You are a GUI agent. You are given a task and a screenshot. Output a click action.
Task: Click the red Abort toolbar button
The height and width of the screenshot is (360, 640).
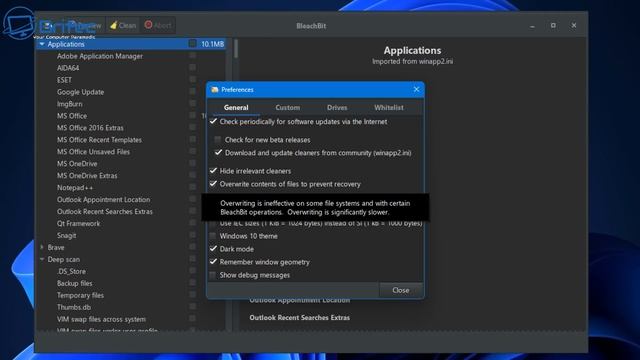coord(158,25)
